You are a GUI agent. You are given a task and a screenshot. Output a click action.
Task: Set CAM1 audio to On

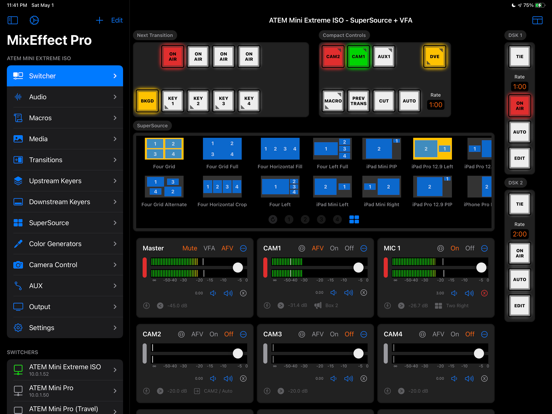[334, 248]
